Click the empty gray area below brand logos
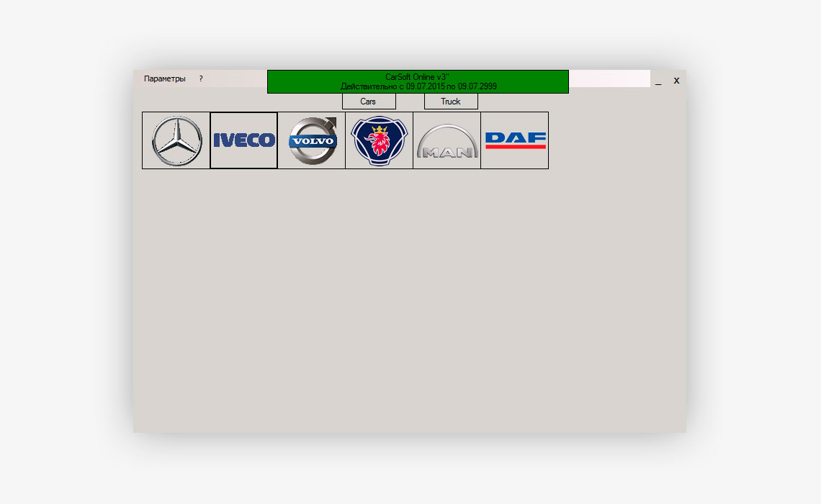 409,302
